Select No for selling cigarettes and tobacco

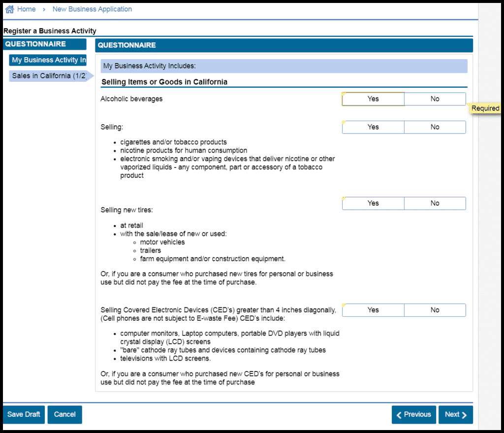435,127
